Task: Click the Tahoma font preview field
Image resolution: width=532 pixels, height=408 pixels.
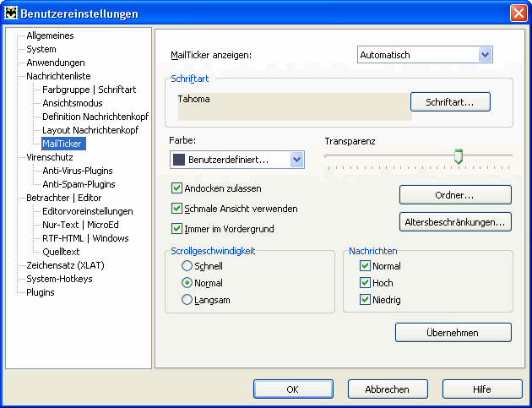Action: click(x=295, y=106)
